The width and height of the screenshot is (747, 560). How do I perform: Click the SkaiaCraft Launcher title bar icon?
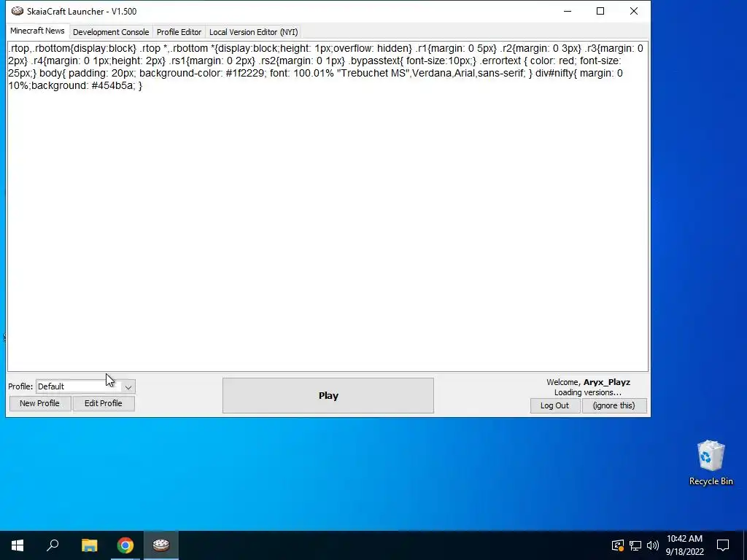[18, 11]
